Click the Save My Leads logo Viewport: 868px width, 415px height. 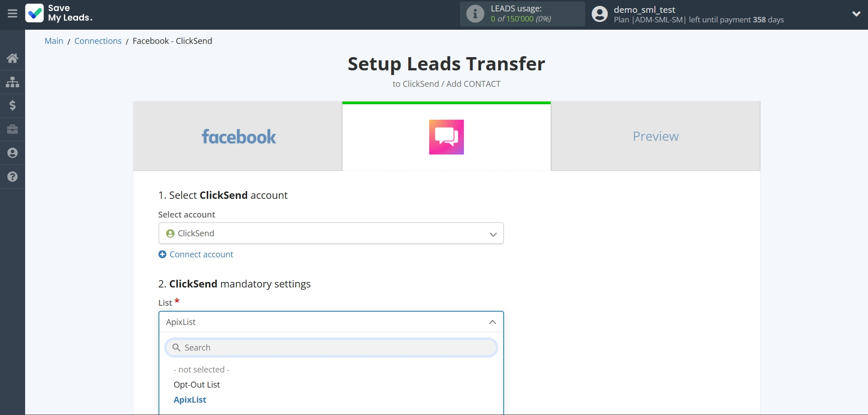coord(59,13)
